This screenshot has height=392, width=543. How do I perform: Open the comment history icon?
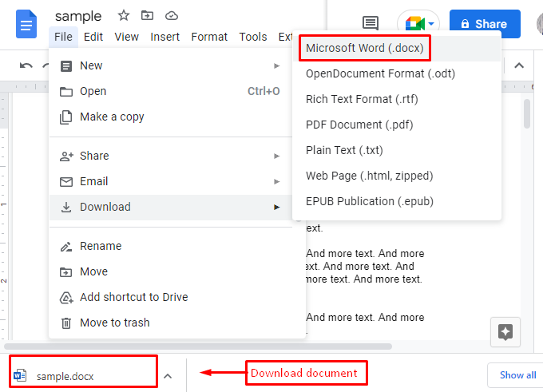coord(371,23)
